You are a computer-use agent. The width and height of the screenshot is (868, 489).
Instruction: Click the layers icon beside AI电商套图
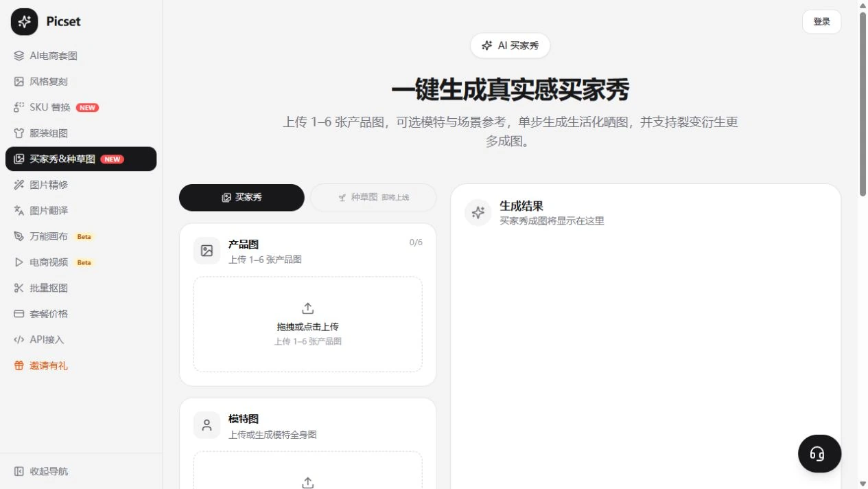tap(19, 56)
